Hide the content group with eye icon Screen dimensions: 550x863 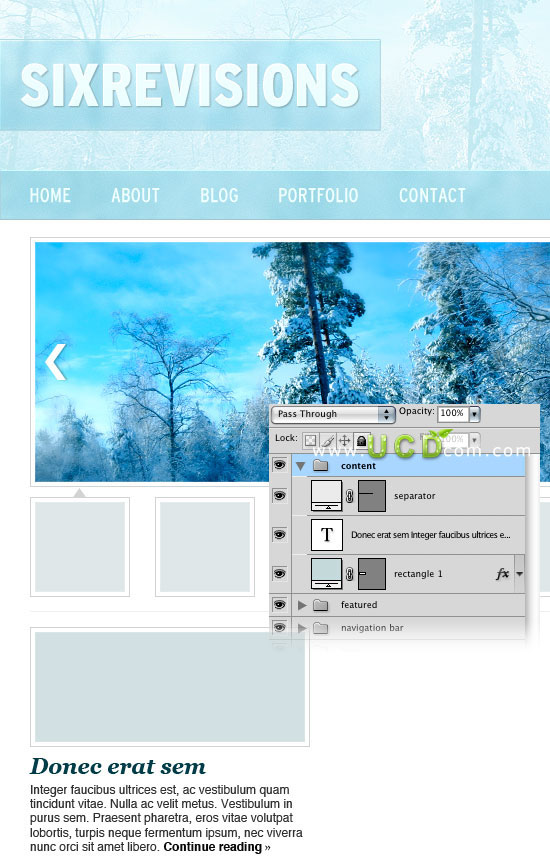(x=280, y=465)
